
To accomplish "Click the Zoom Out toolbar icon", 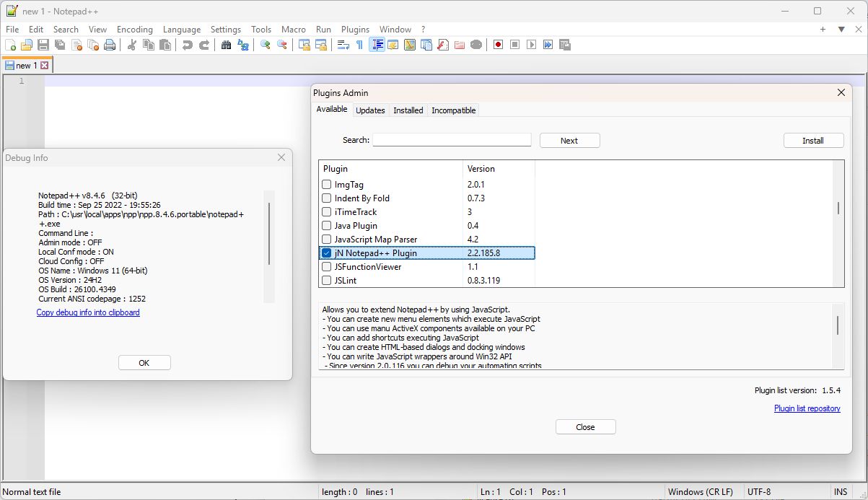I will click(x=282, y=45).
